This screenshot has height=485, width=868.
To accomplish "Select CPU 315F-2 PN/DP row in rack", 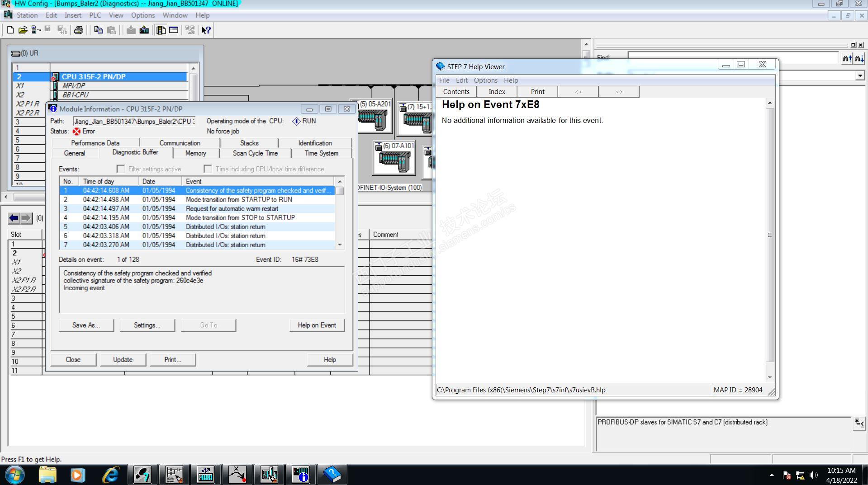I will pos(100,77).
